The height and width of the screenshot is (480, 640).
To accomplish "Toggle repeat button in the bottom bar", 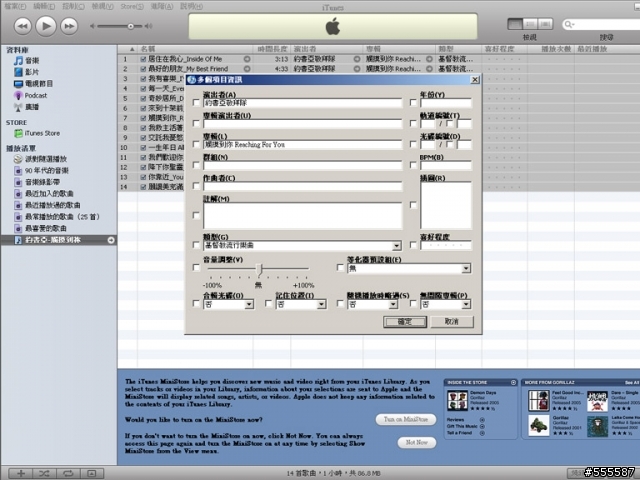I will [x=68, y=473].
